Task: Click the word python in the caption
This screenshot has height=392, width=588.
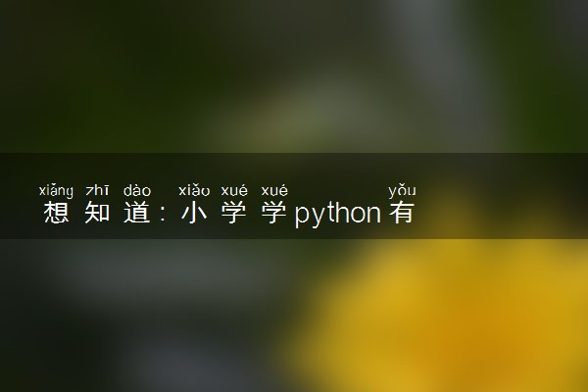Action: (338, 214)
